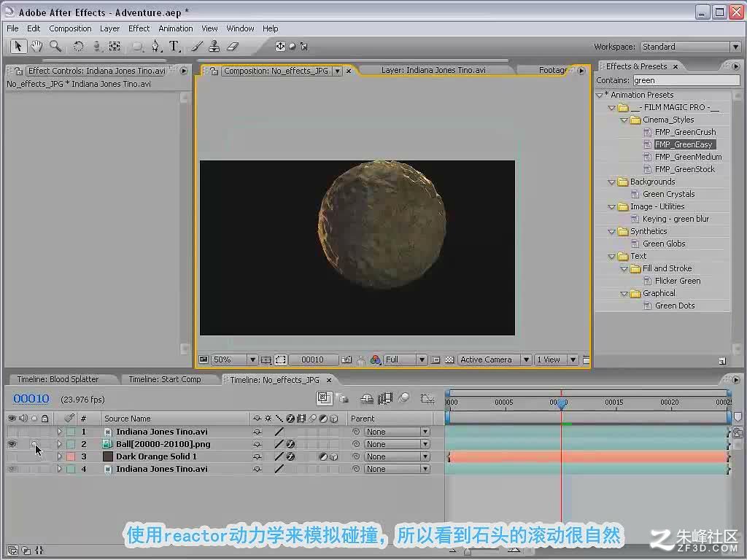Toggle visibility for layer 1 Indiana Jones Tino.avi
The width and height of the screenshot is (747, 560).
point(12,432)
